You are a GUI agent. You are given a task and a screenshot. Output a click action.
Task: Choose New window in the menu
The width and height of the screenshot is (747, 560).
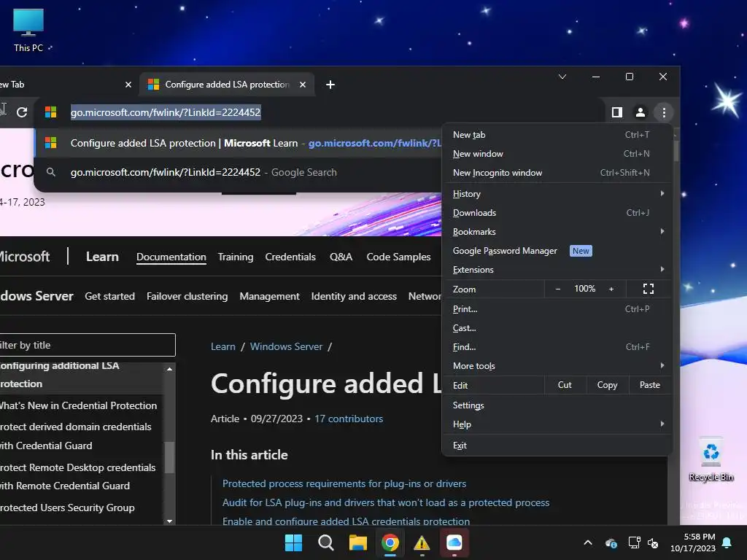[557, 154]
